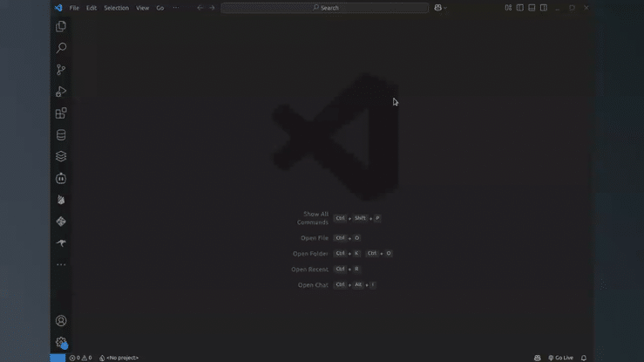Open the Explorer view in activity bar

[61, 27]
